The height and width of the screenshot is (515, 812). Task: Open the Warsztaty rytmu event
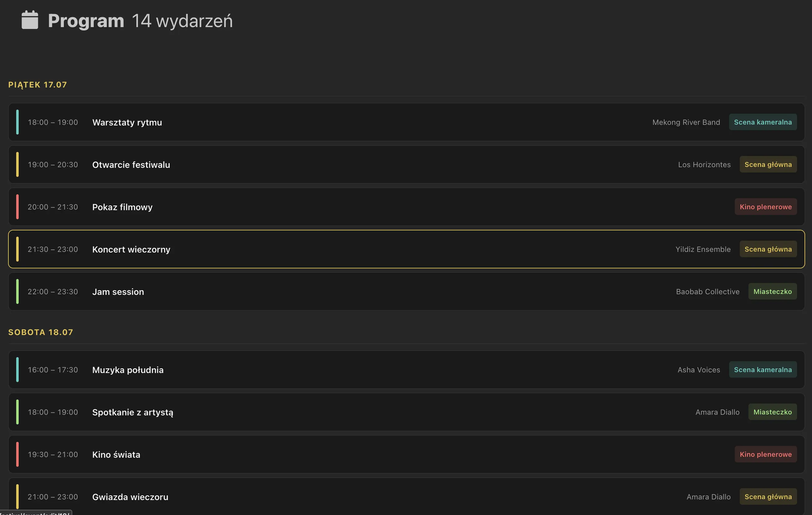coord(406,122)
